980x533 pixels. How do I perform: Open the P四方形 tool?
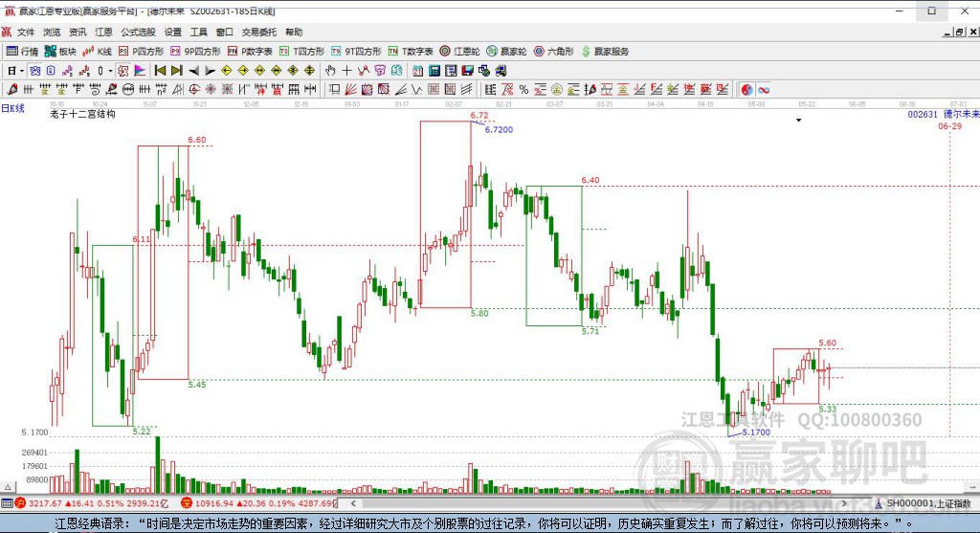point(142,52)
